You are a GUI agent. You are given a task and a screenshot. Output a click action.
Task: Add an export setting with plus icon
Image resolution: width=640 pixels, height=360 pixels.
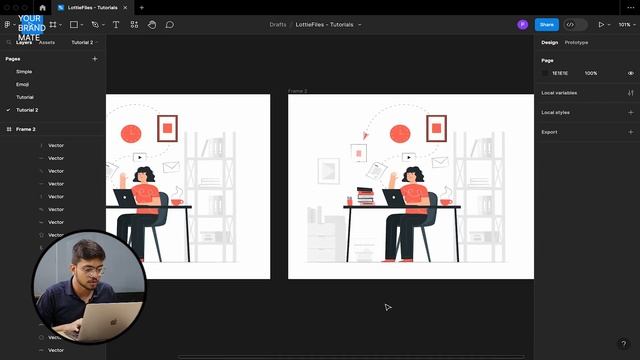(x=631, y=132)
